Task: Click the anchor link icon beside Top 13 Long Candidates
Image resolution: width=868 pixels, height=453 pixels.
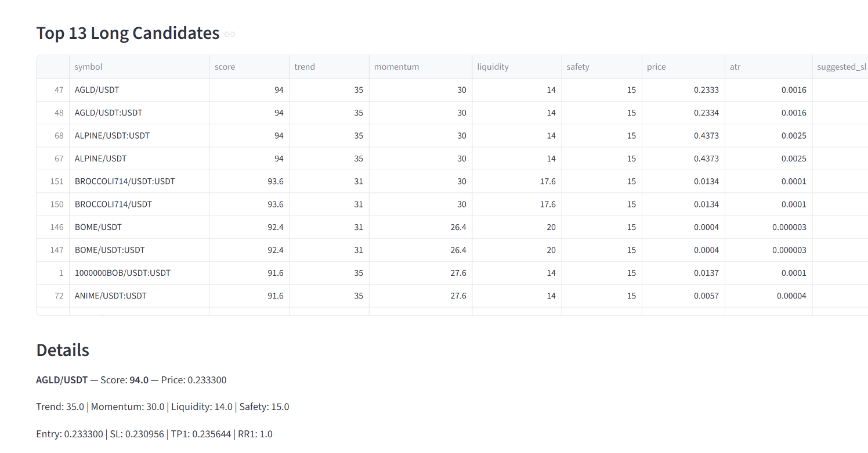Action: point(230,34)
